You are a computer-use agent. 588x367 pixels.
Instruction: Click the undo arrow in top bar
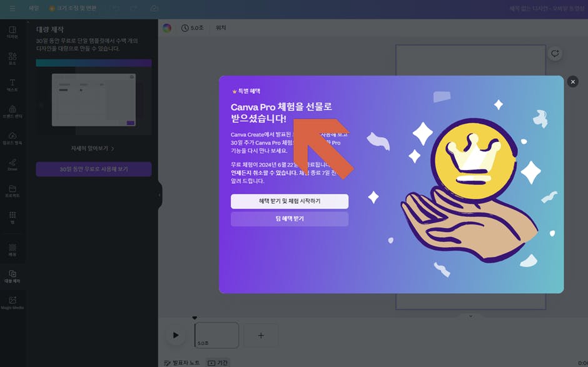116,8
